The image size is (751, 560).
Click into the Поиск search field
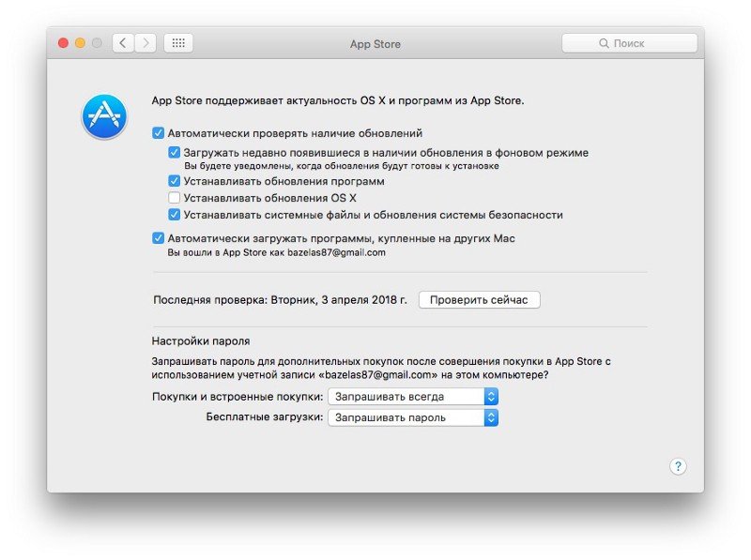[629, 43]
